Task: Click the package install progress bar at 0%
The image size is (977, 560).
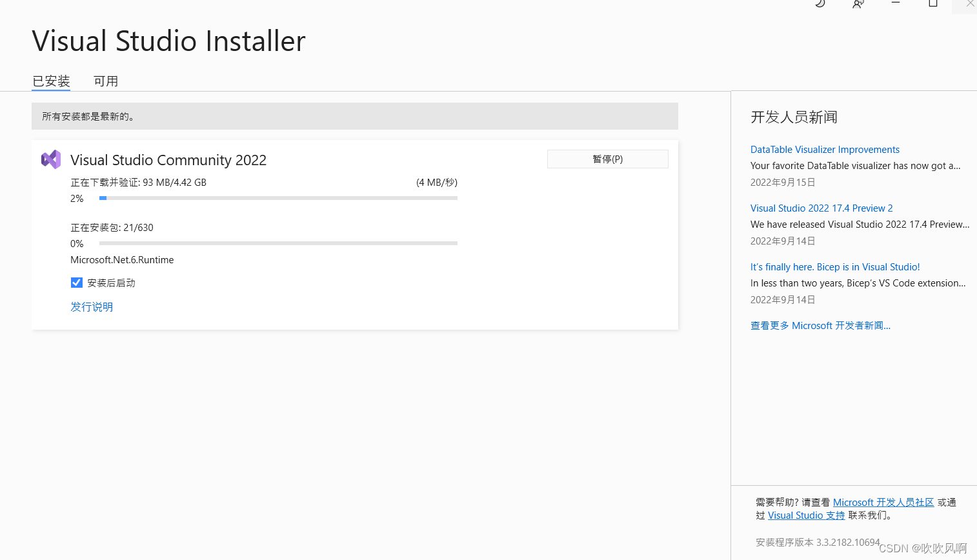Action: 278,243
